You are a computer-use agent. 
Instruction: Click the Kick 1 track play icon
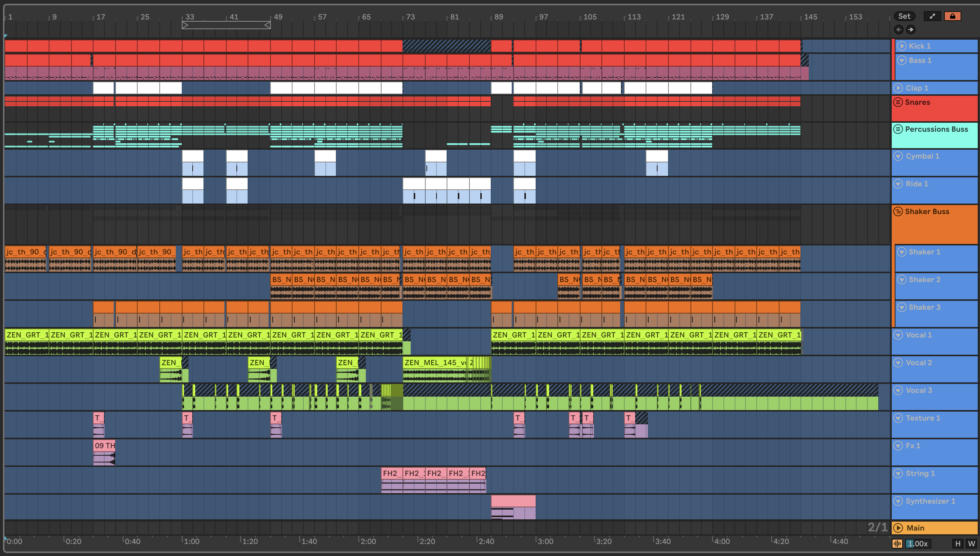[x=901, y=46]
